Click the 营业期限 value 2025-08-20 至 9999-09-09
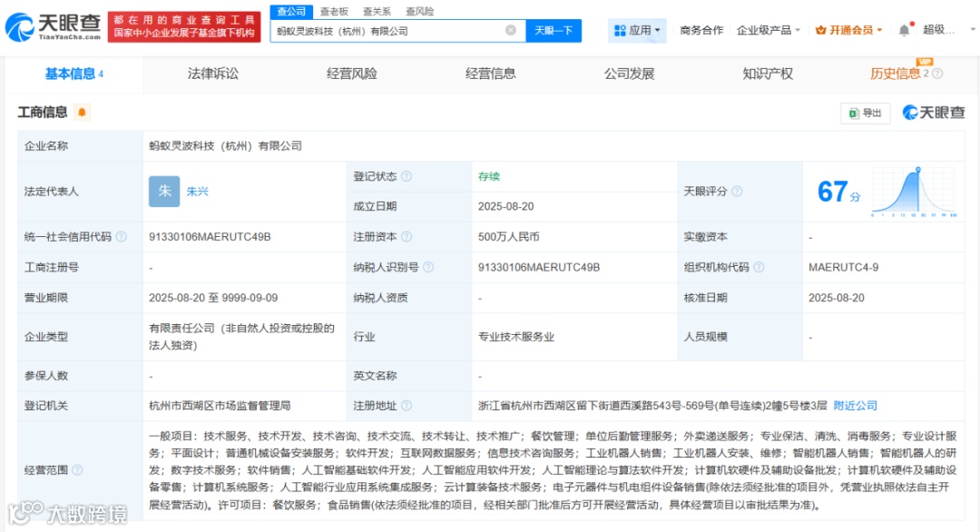The height and width of the screenshot is (532, 980). [213, 298]
